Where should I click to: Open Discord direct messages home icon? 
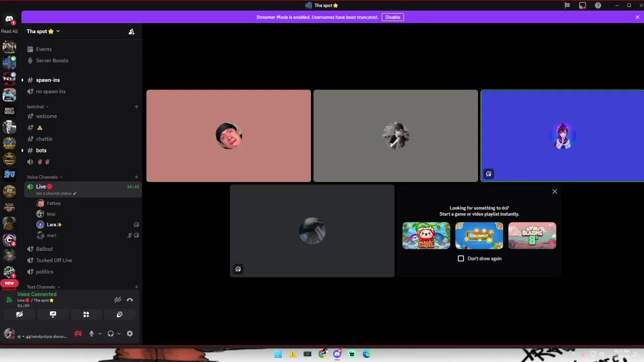[x=9, y=20]
